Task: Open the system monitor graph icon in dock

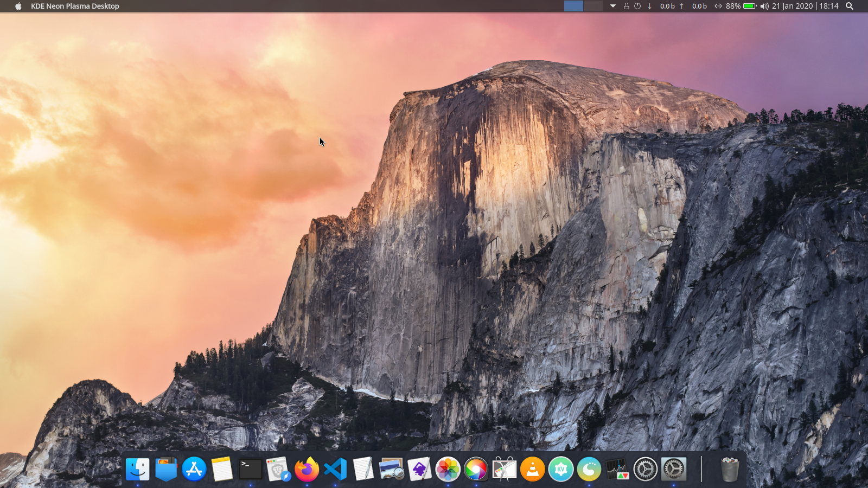Action: point(617,469)
